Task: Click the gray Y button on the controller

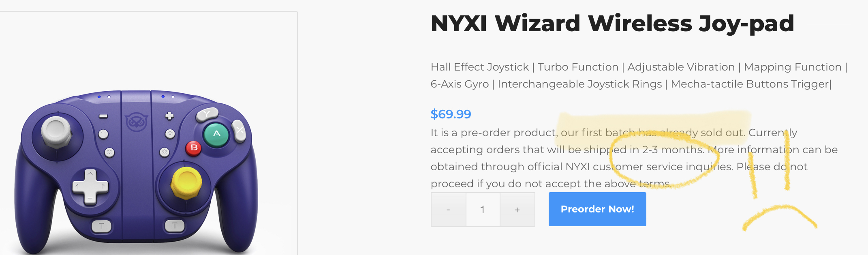Action: click(207, 114)
